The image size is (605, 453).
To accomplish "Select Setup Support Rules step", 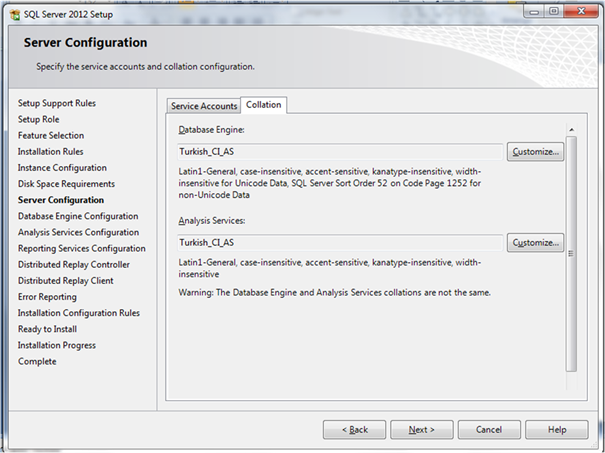I will (57, 103).
